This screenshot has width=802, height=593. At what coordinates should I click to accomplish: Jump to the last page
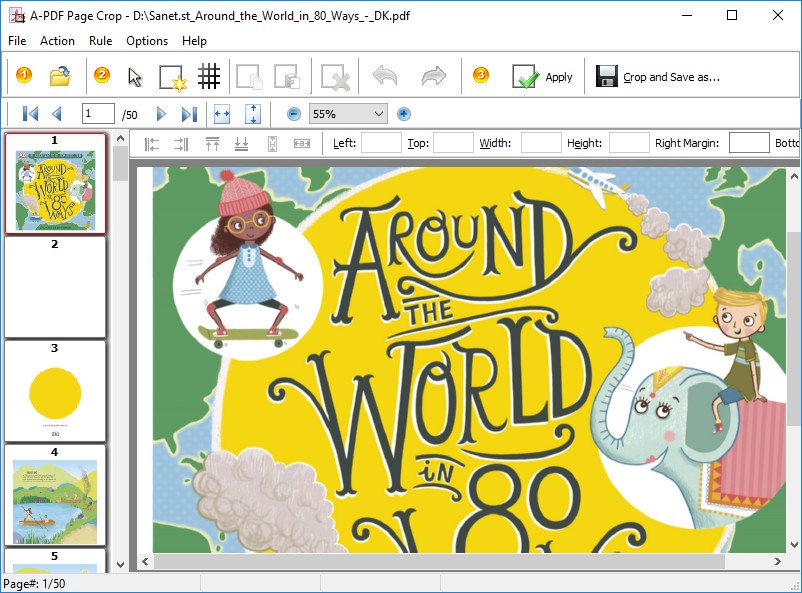[x=189, y=114]
